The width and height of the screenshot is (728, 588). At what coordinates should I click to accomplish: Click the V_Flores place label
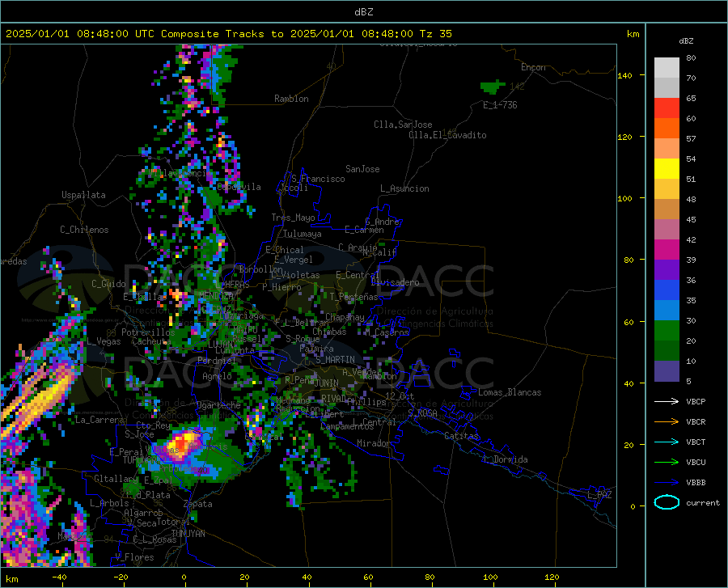coord(134,557)
